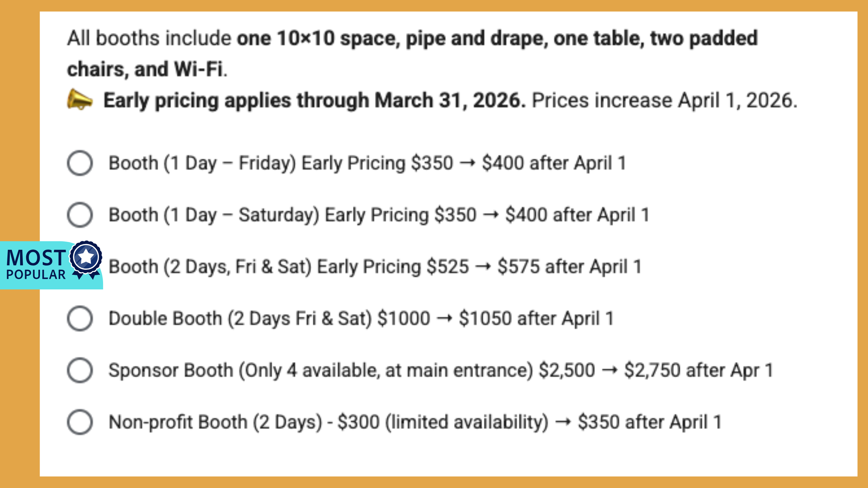Viewport: 868px width, 488px height.
Task: Click the star ribbon award icon
Action: (86, 260)
